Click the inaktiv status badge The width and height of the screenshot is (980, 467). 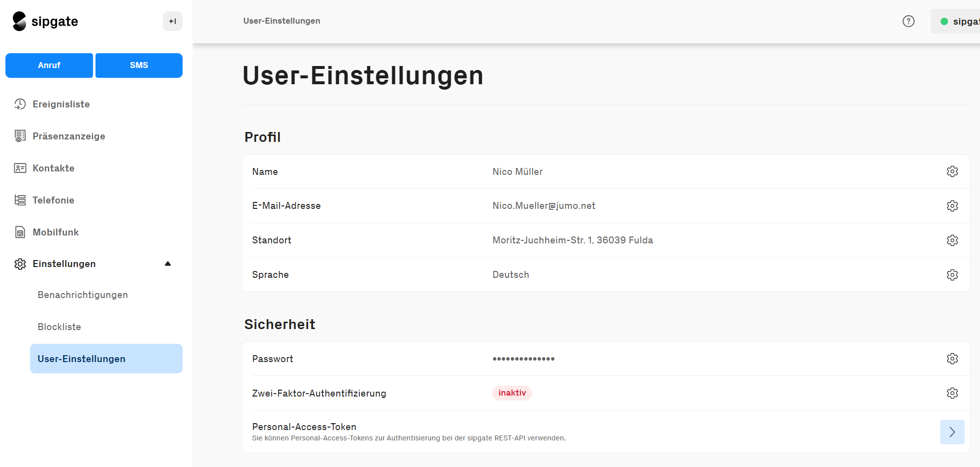(x=512, y=393)
